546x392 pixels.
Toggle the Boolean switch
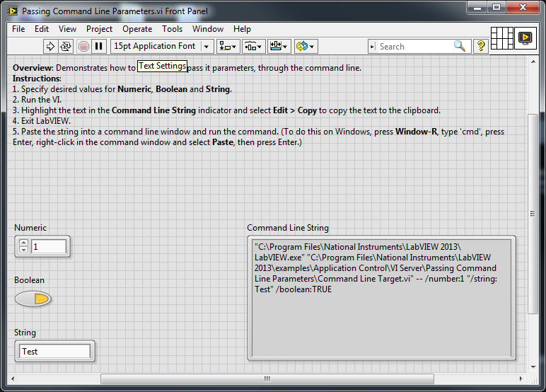pos(33,299)
